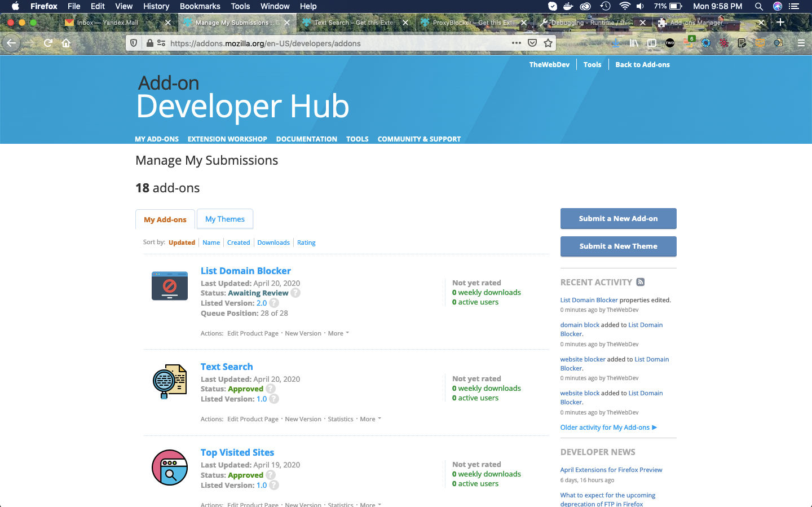Screen dimensions: 812x507
Task: Open the Top Visited Sites add-on link
Action: (237, 452)
